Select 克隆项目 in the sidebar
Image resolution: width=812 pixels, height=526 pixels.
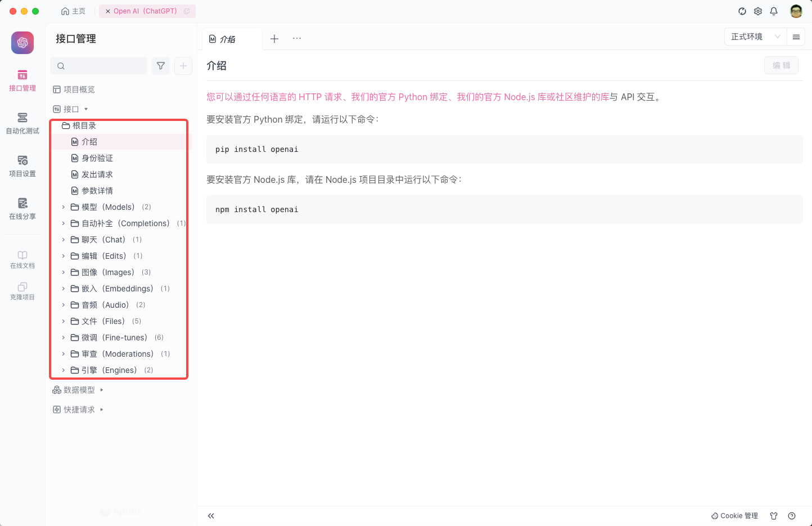coord(22,290)
